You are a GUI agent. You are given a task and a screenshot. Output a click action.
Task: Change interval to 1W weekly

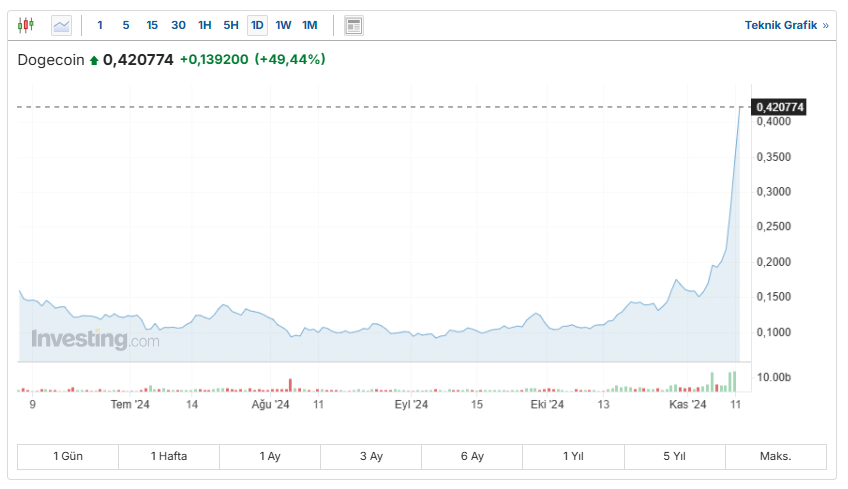point(284,25)
